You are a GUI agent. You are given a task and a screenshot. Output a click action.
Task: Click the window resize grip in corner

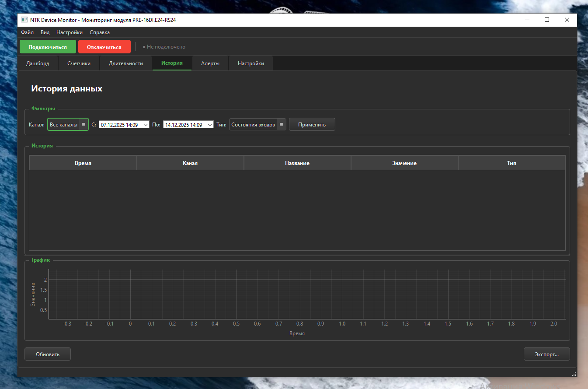pos(574,374)
